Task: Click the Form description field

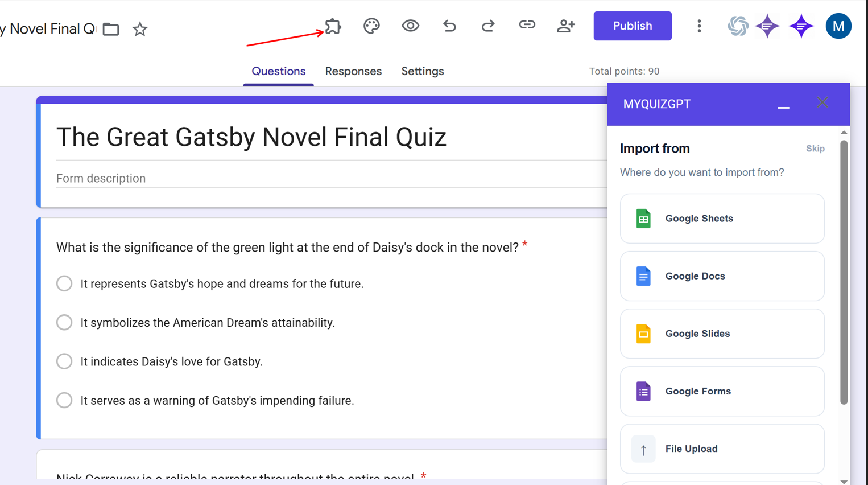Action: [x=331, y=179]
